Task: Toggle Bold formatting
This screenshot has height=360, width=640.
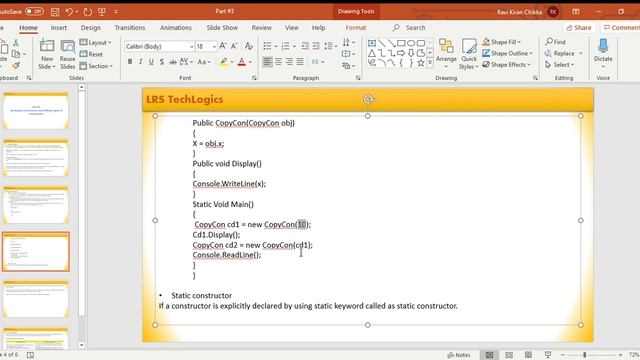Action: click(130, 62)
